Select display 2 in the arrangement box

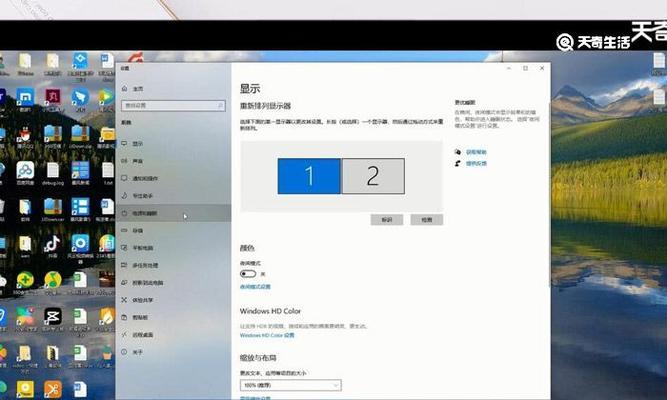373,176
